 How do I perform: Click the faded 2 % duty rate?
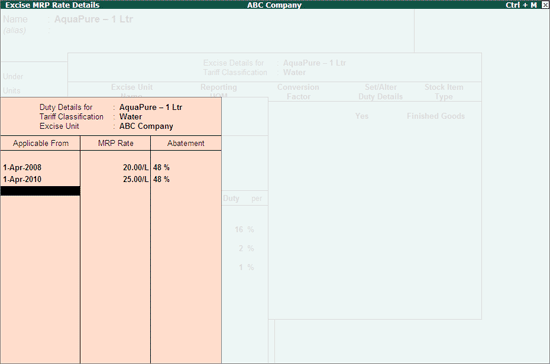246,248
